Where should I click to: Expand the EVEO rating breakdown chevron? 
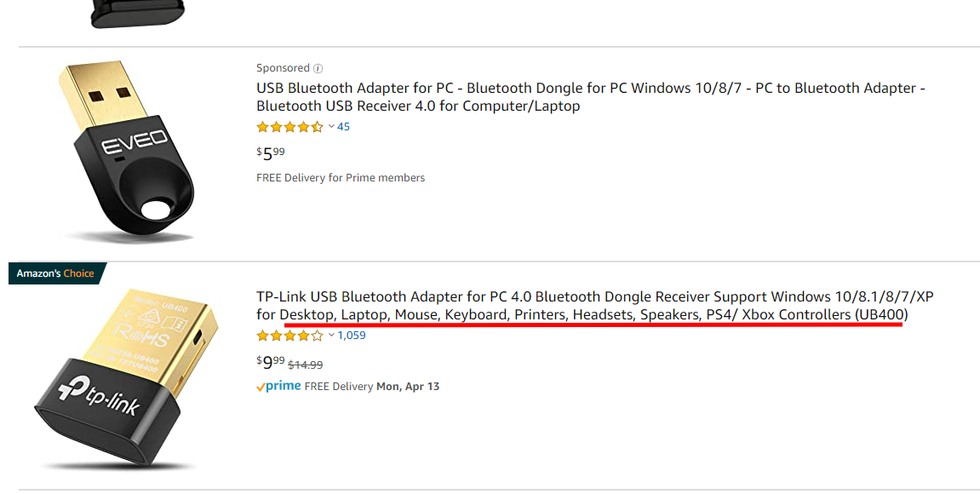click(x=331, y=126)
